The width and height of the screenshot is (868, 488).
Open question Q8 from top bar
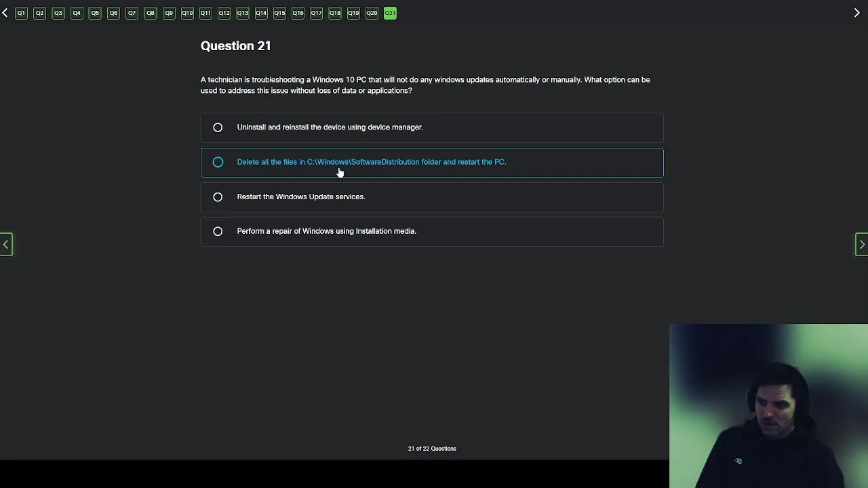[151, 13]
